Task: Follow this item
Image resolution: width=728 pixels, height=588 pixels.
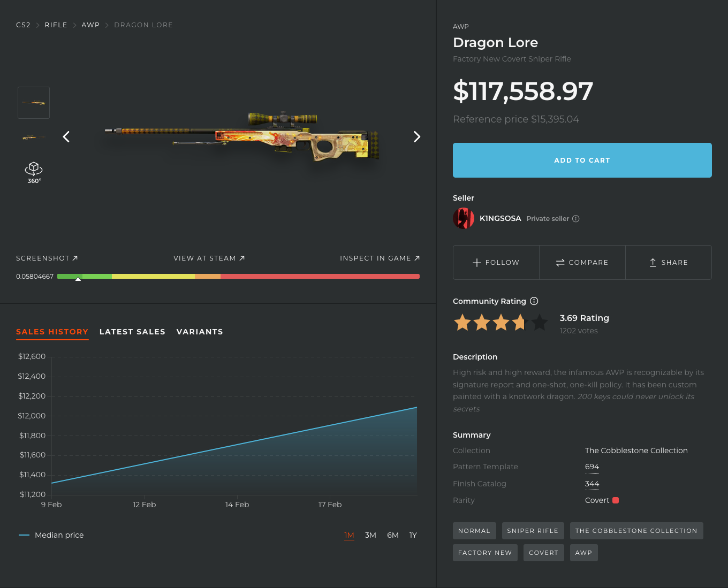Action: tap(496, 263)
